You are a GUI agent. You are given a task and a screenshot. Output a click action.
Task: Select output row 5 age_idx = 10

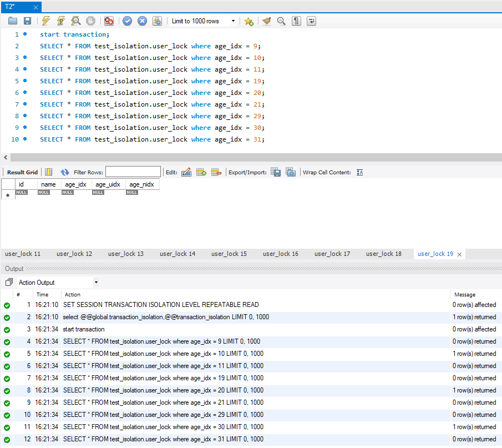pos(252,354)
